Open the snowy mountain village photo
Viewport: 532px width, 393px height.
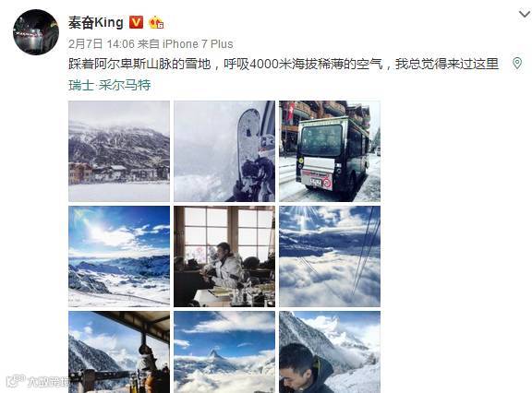(x=119, y=151)
